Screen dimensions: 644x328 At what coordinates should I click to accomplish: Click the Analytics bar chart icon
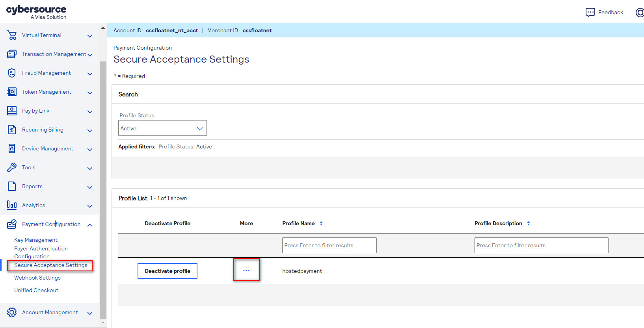[12, 205]
